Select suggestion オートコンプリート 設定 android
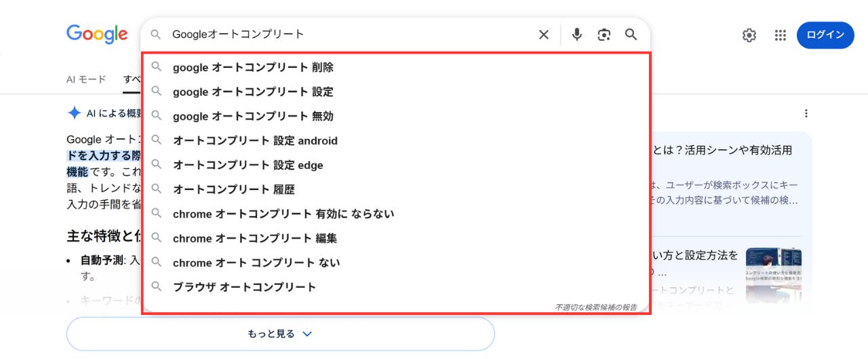Viewport: 868px width, 359px height. pyautogui.click(x=396, y=140)
